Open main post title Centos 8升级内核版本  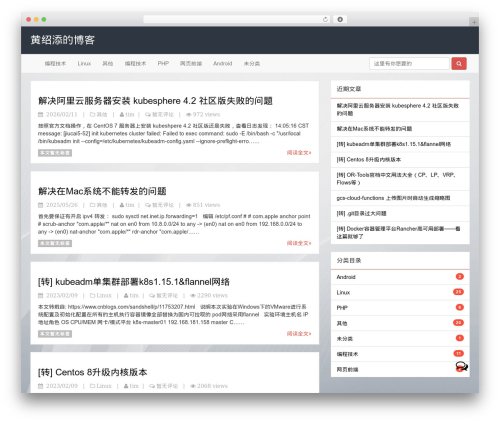pyautogui.click(x=93, y=372)
